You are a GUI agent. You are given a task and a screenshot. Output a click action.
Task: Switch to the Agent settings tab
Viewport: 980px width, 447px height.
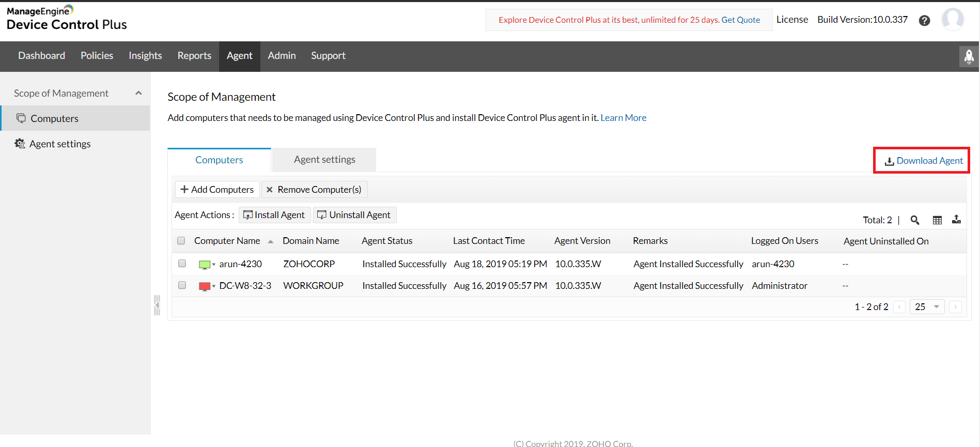324,160
